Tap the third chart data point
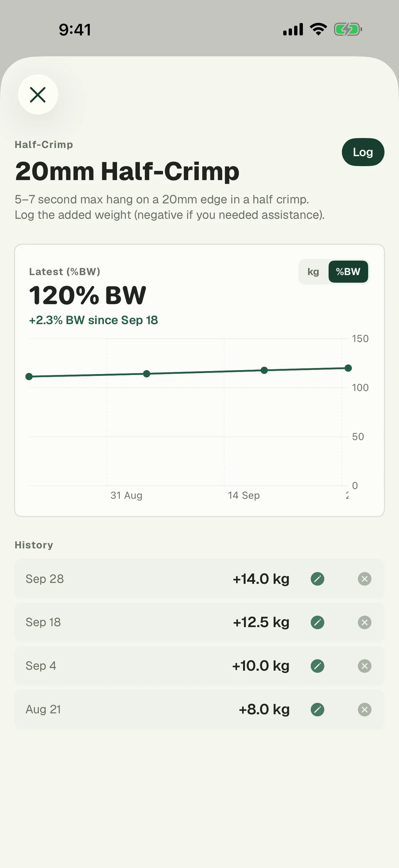 click(264, 370)
